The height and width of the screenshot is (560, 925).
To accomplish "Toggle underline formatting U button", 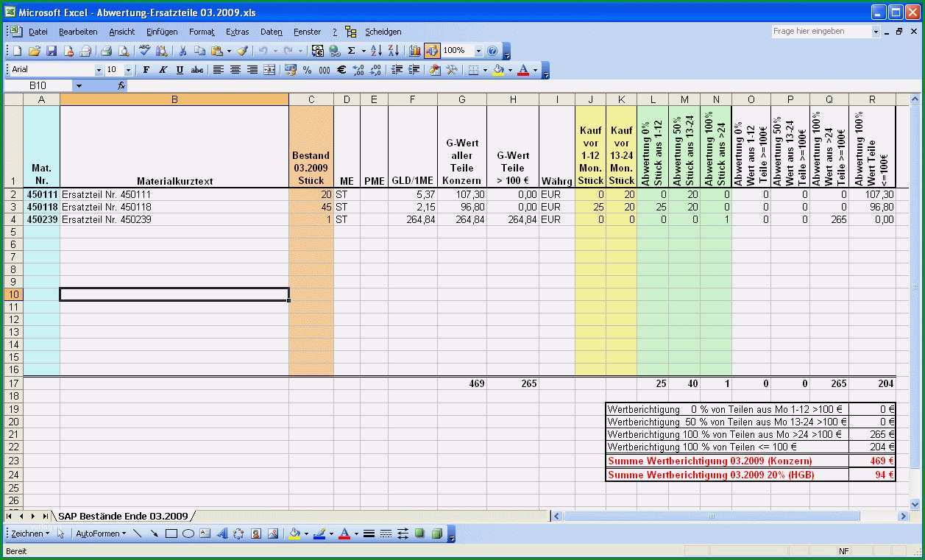I will 180,70.
